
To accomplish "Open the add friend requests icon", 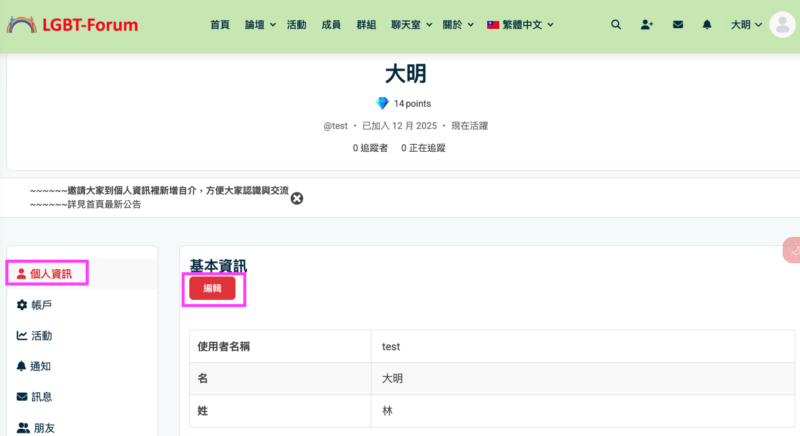I will [647, 25].
